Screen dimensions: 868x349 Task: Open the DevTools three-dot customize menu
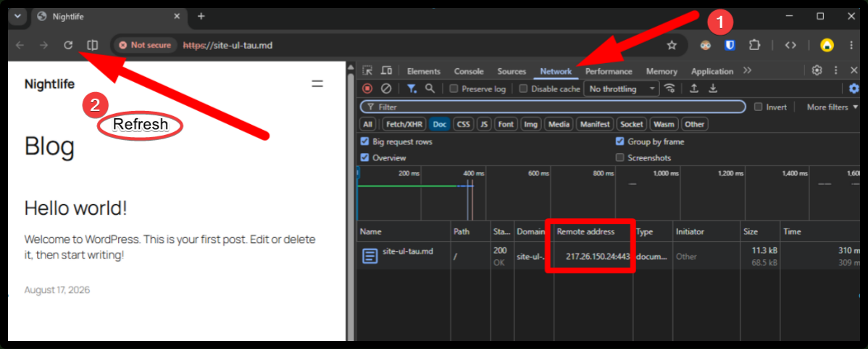(x=836, y=70)
